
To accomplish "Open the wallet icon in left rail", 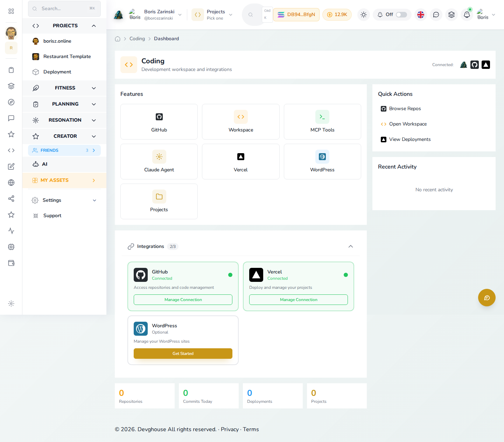I will 11,263.
